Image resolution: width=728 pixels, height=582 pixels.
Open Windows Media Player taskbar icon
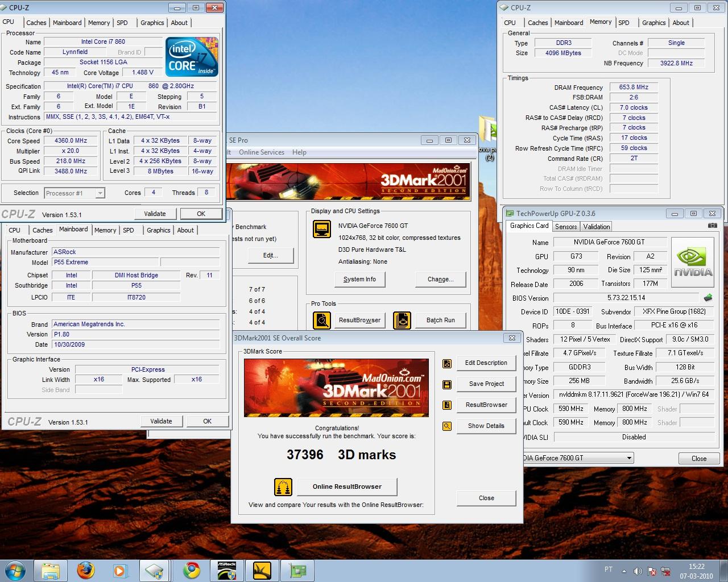120,571
